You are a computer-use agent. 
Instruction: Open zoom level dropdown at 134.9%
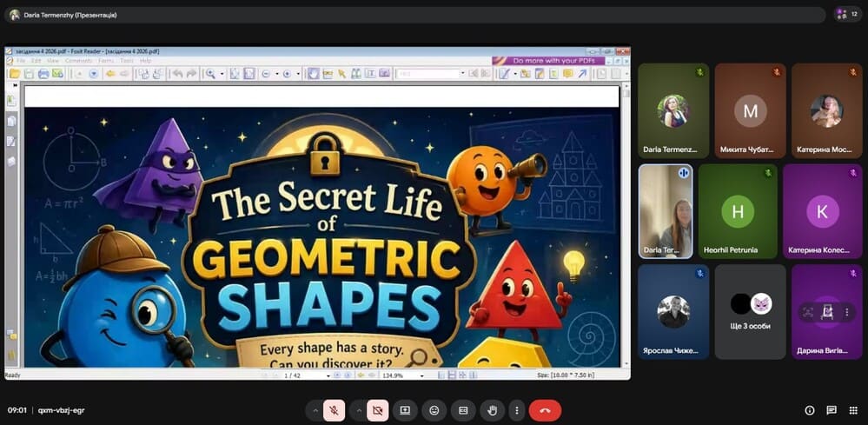[x=422, y=375]
